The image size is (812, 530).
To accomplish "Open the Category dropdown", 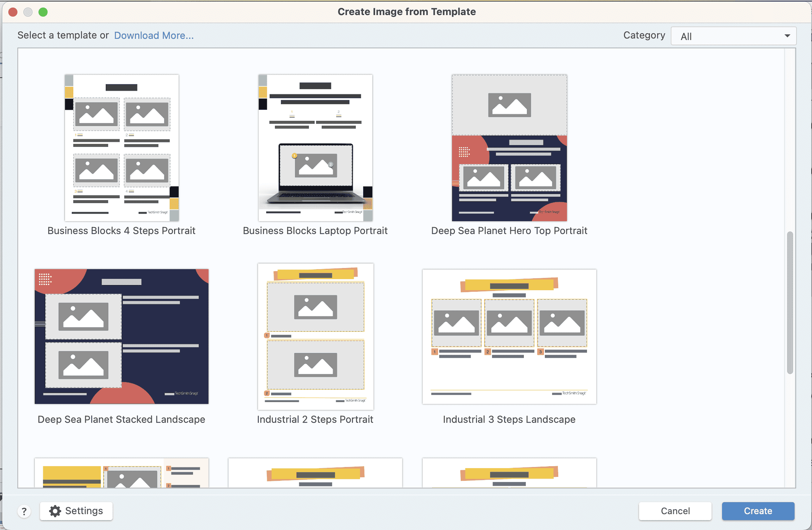I will click(733, 36).
